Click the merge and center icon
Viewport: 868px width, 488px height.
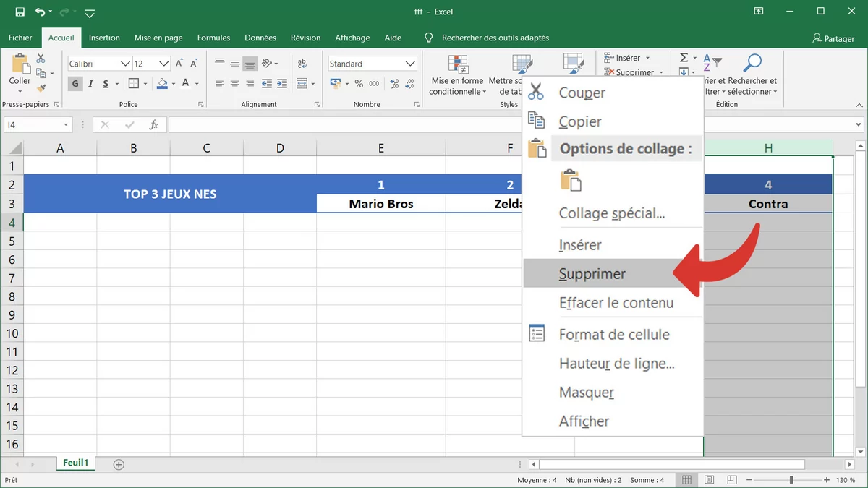pos(302,84)
